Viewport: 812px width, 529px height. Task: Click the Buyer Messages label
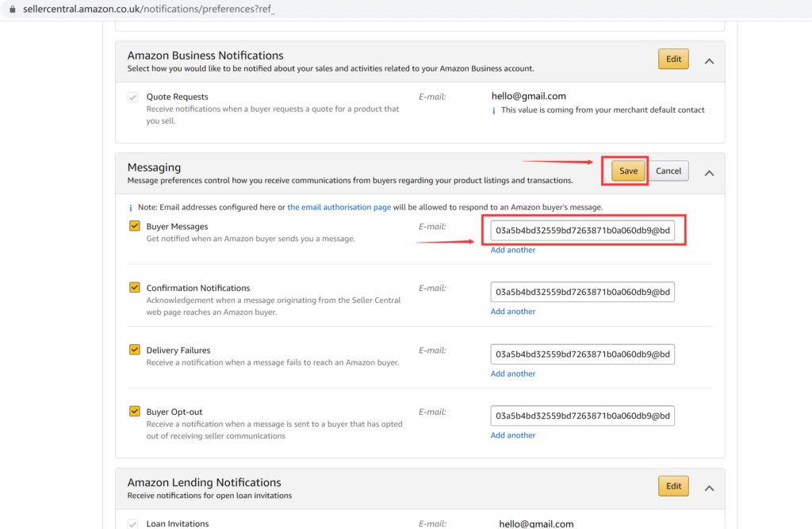click(x=177, y=226)
